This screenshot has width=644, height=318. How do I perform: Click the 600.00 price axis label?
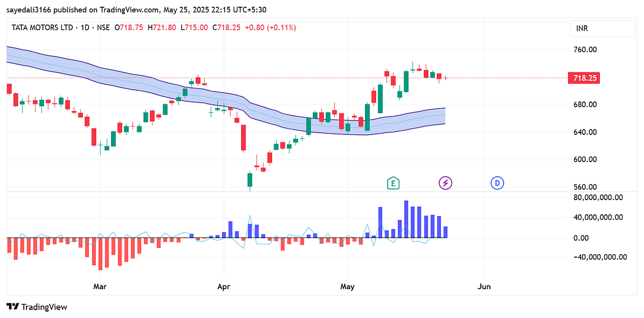tap(586, 160)
